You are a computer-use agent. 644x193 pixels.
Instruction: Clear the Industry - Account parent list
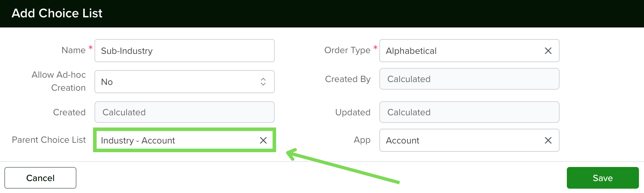[x=263, y=140]
